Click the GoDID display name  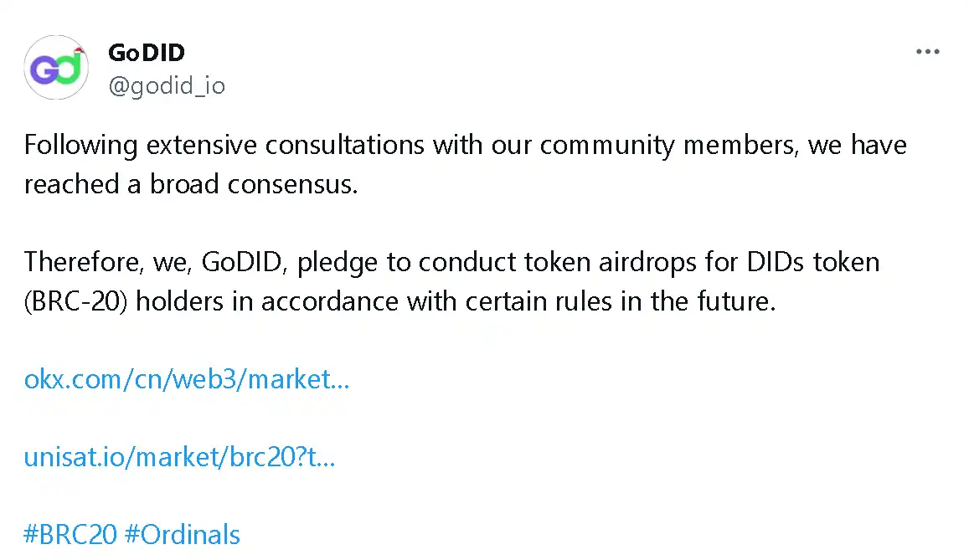pyautogui.click(x=147, y=53)
